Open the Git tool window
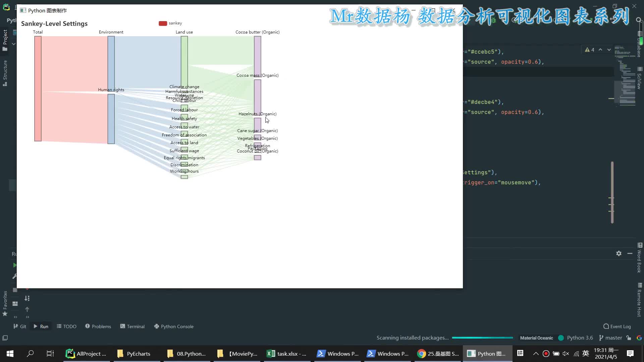Viewport: 644px width, 362px height. click(20, 326)
